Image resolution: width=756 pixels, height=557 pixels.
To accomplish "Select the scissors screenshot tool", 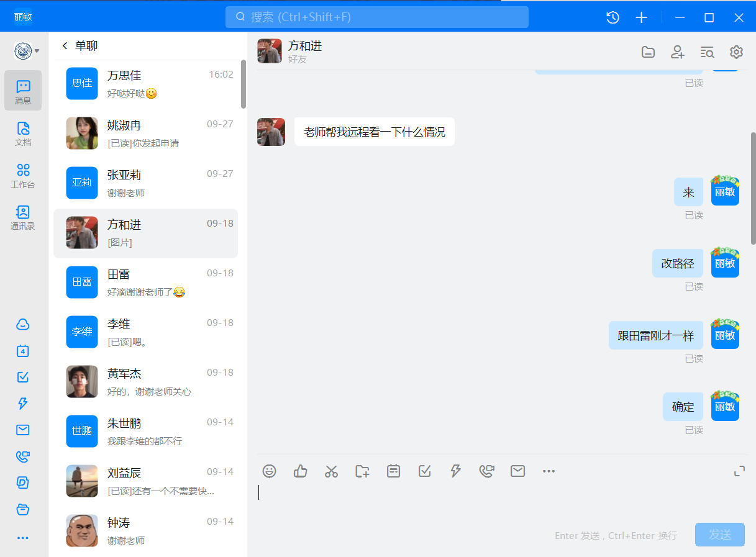I will click(331, 471).
